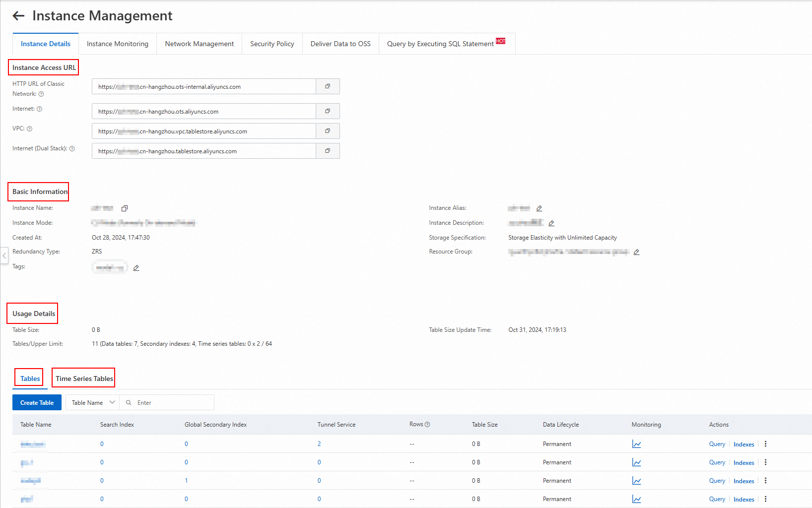Open more actions for row with Tunnel Service 2
The image size is (812, 508).
click(x=766, y=444)
